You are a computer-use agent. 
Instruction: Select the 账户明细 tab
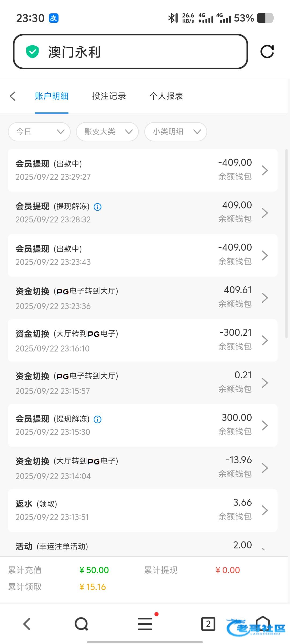pos(52,96)
